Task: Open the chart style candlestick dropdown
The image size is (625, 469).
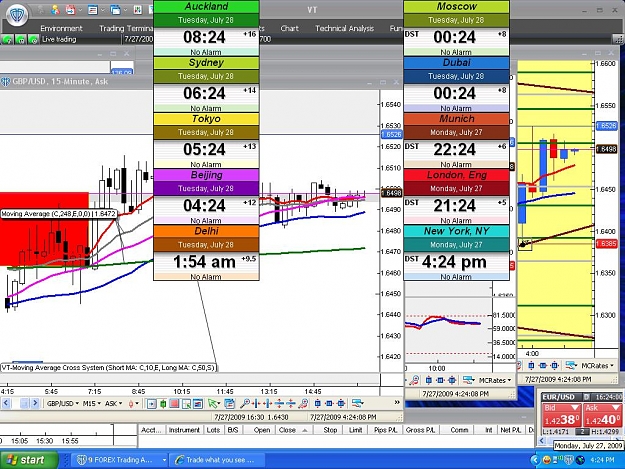Action: coord(133,404)
